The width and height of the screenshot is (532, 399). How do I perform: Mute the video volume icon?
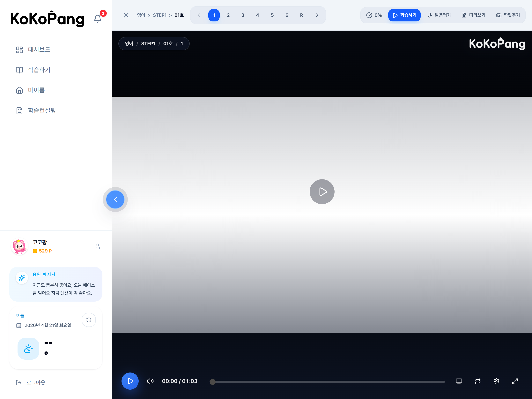150,381
